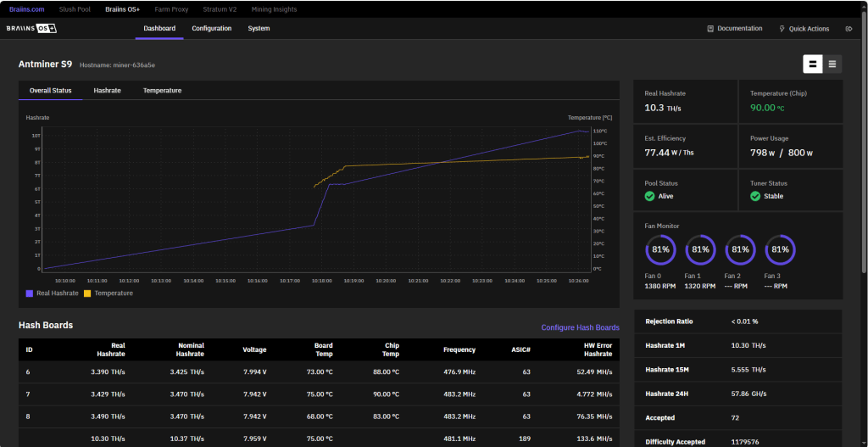Click the Quick Actions lightning icon
The height and width of the screenshot is (447, 868).
782,29
